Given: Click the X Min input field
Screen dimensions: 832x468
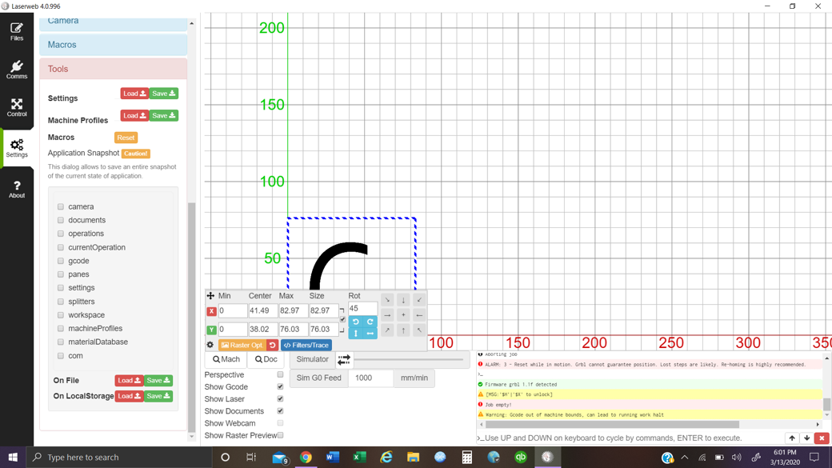Looking at the screenshot, I should click(x=232, y=310).
